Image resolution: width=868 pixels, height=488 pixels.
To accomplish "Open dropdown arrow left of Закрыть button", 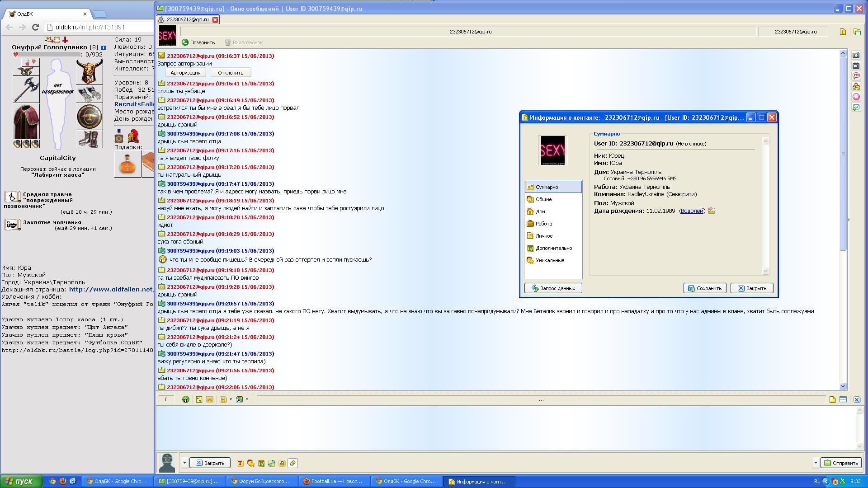I will (184, 463).
